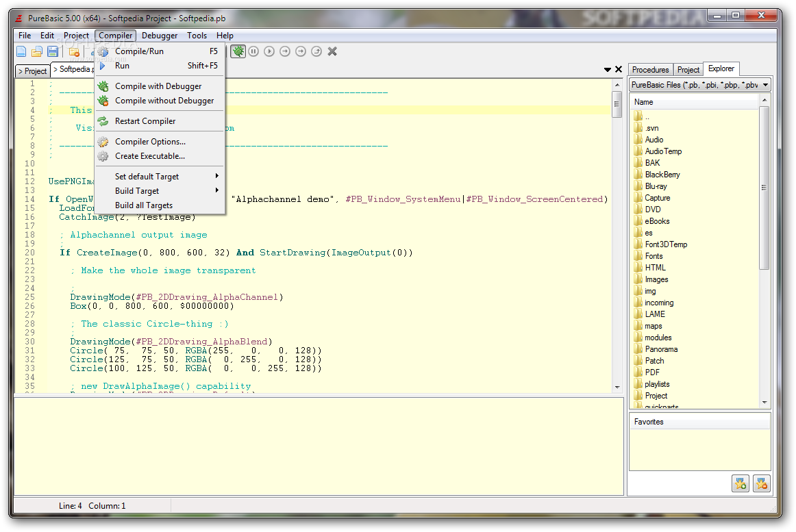Click the green arrows icon beside Restart Compiler
Screen dimensions: 796x532
pos(103,121)
